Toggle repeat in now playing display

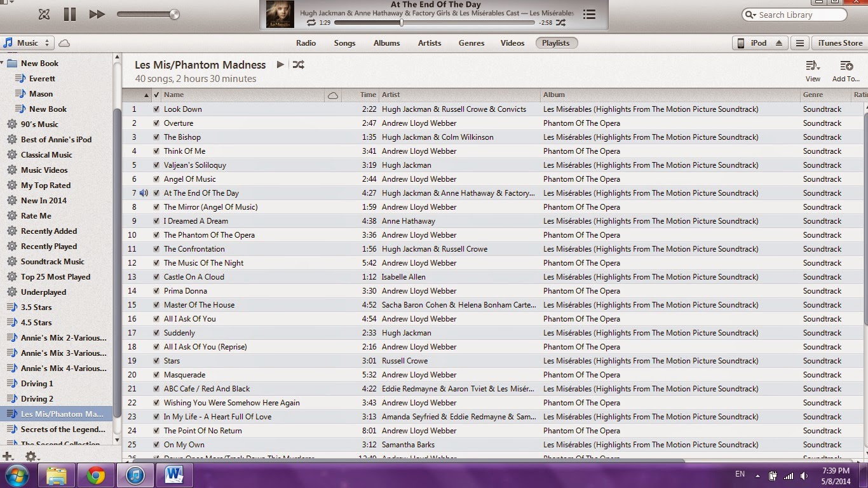(311, 23)
